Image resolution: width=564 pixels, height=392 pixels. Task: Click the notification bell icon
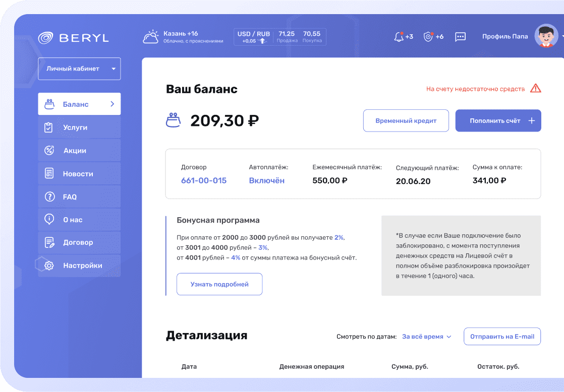[x=399, y=37]
